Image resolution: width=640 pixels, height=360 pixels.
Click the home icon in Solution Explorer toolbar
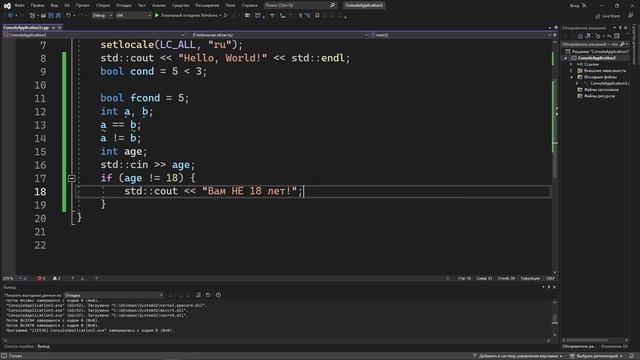point(580,36)
